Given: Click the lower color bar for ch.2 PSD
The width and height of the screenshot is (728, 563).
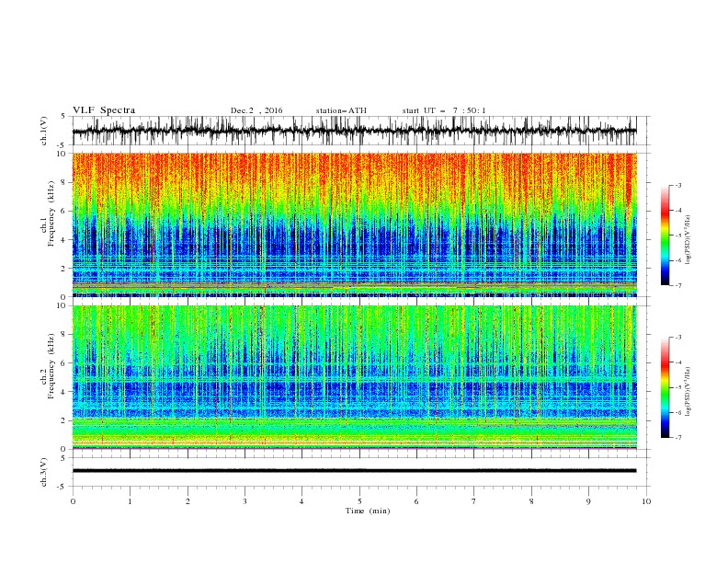Looking at the screenshot, I should click(x=665, y=387).
